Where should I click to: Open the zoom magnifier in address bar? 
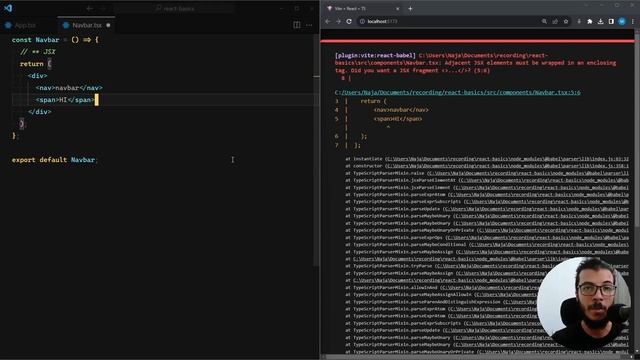[x=544, y=21]
